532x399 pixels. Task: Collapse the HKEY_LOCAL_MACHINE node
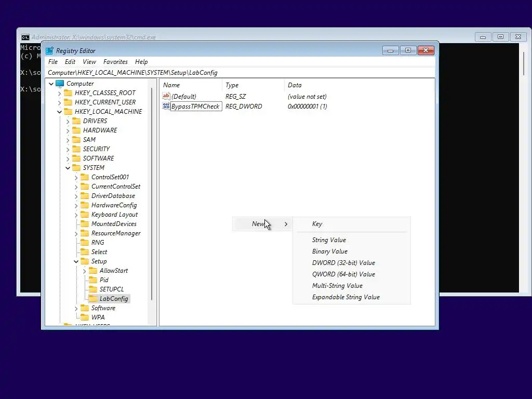pos(59,112)
